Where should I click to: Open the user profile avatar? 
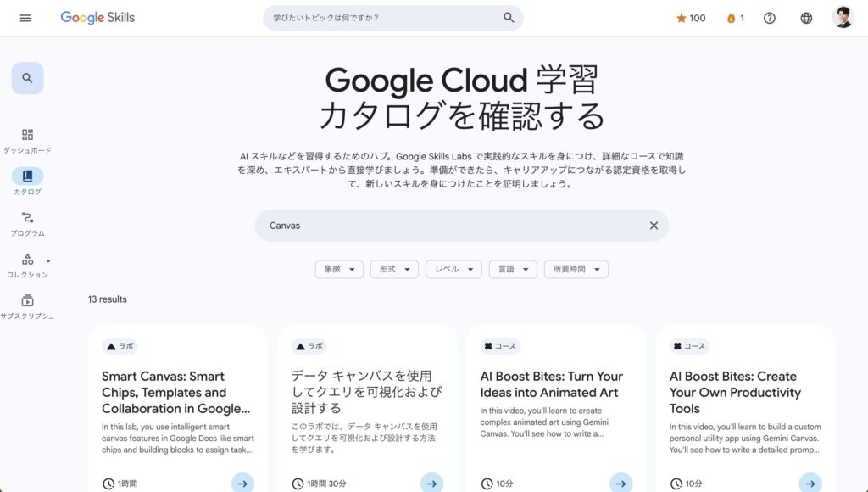[x=843, y=18]
